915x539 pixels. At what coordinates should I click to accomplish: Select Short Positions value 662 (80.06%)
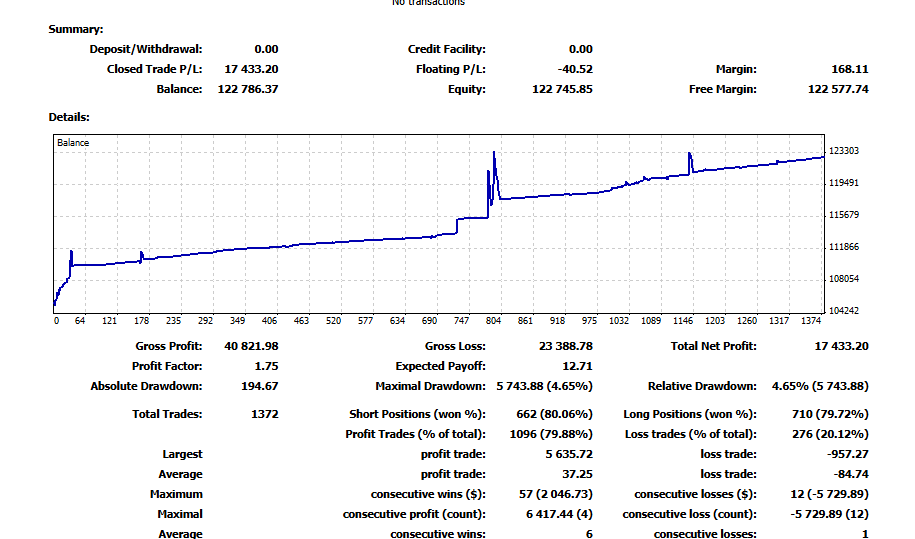(x=554, y=414)
